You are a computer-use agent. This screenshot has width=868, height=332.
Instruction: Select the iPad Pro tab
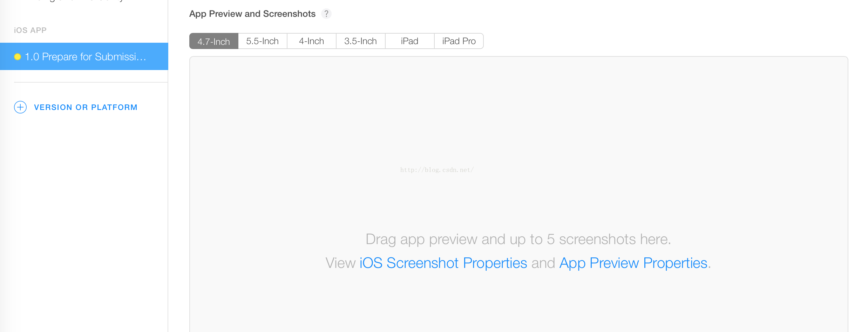pos(459,41)
